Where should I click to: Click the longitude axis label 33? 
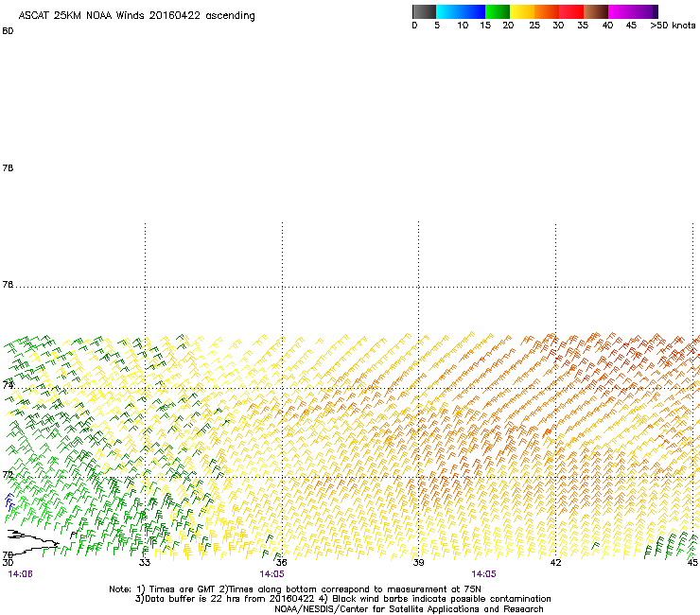[x=144, y=562]
